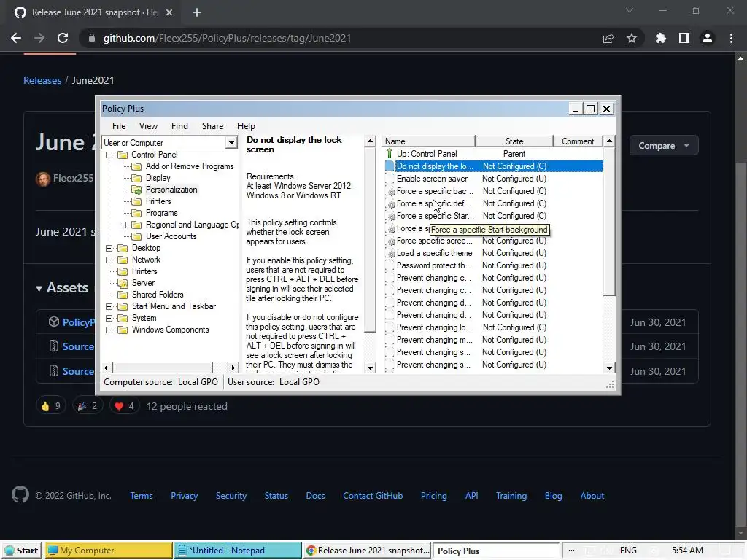Open the Start button on the taskbar

[21, 551]
